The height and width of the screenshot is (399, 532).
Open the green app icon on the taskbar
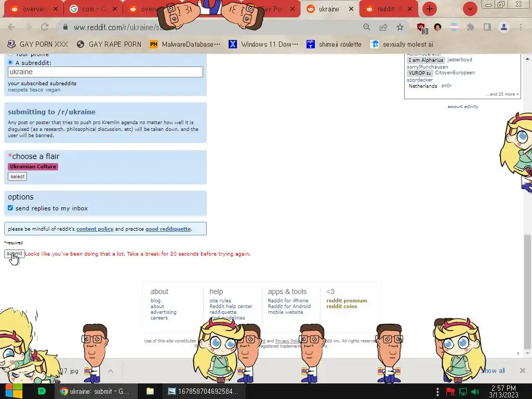click(42, 391)
